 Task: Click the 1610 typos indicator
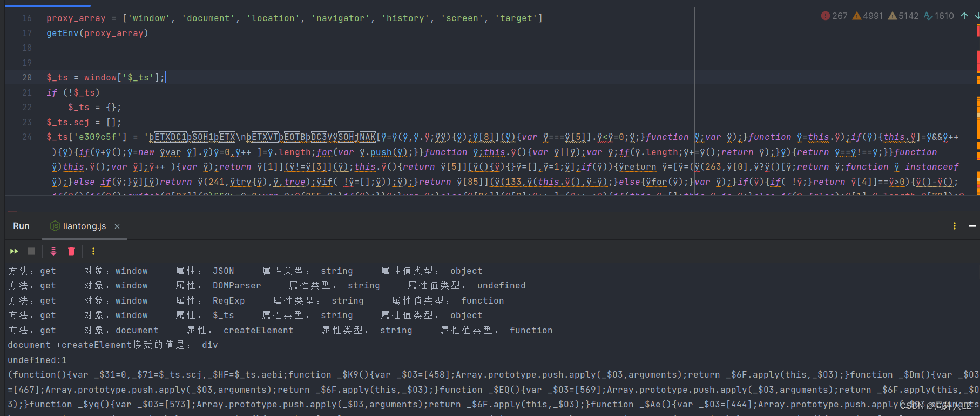(939, 16)
